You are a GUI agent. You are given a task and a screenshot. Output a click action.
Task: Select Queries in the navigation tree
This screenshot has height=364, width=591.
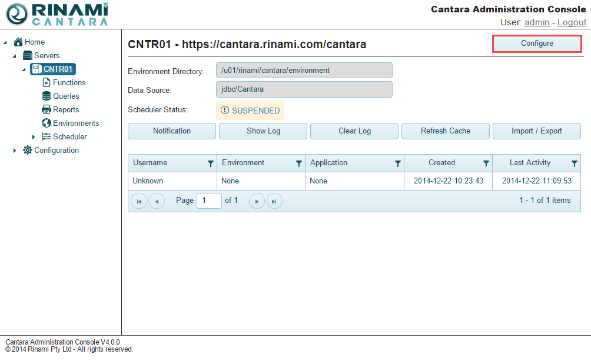click(66, 96)
